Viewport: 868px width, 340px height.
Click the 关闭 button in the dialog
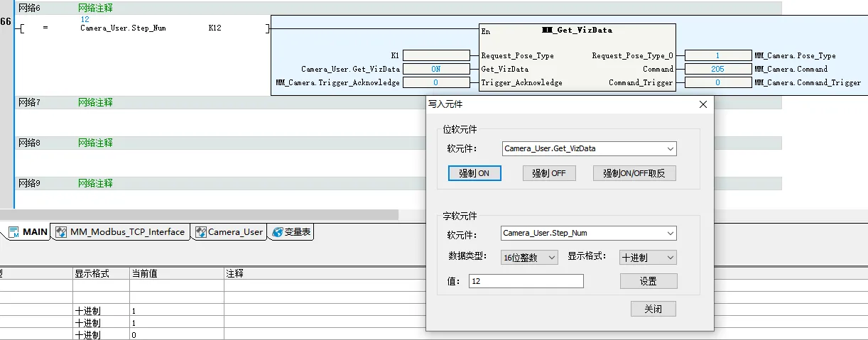[x=653, y=309]
